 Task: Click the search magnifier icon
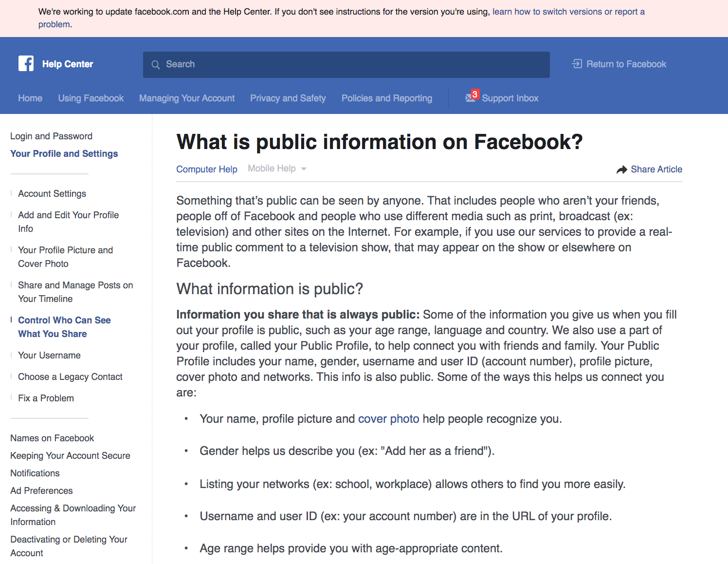(156, 65)
